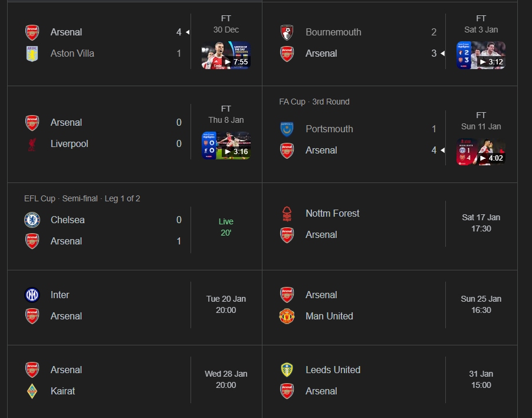The height and width of the screenshot is (418, 532).
Task: Click FA Cup 3rd Round label
Action: coord(314,102)
